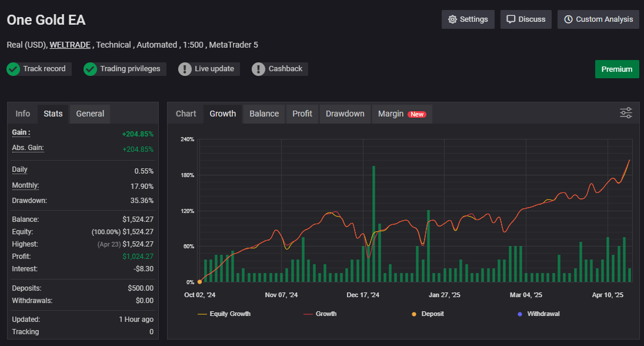
Task: Open the chart filter sliders icon
Action: click(626, 113)
